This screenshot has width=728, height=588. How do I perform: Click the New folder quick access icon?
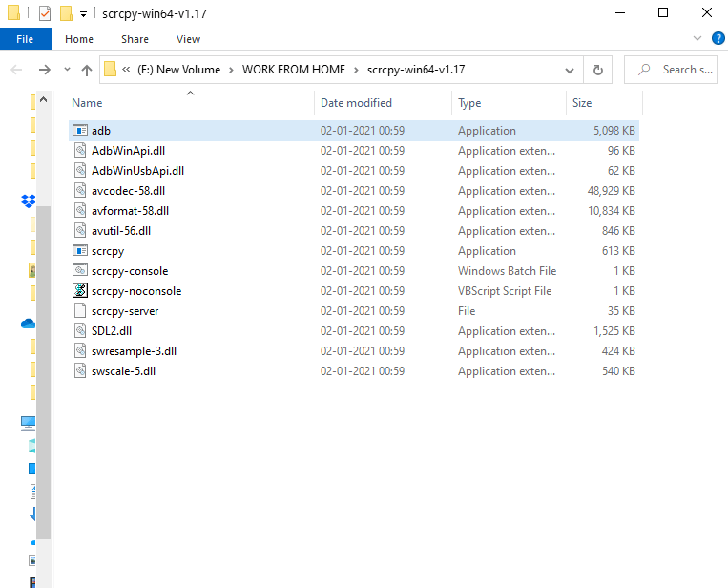click(x=66, y=13)
